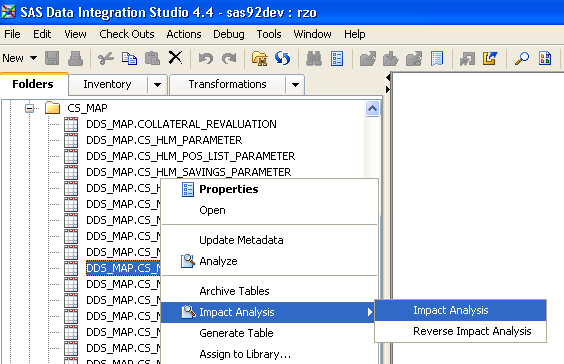
Task: Collapse the CS_MAP folder node
Action: pos(30,108)
